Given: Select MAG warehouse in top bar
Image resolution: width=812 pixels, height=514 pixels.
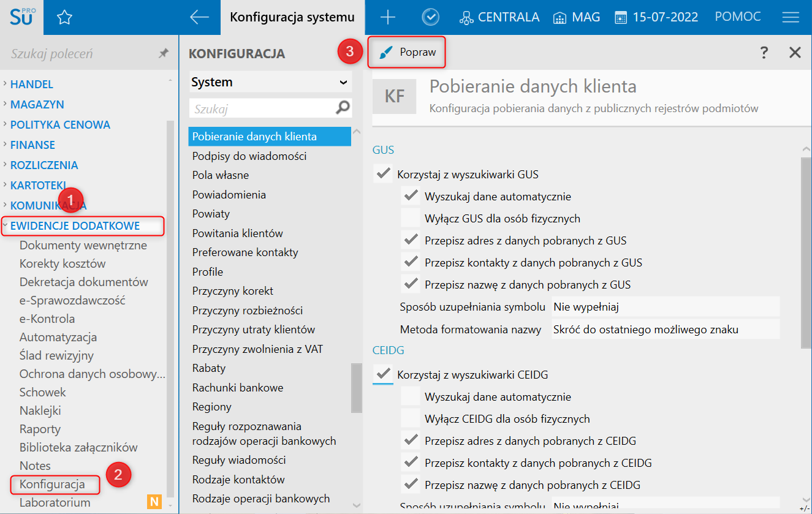Looking at the screenshot, I should [x=576, y=17].
